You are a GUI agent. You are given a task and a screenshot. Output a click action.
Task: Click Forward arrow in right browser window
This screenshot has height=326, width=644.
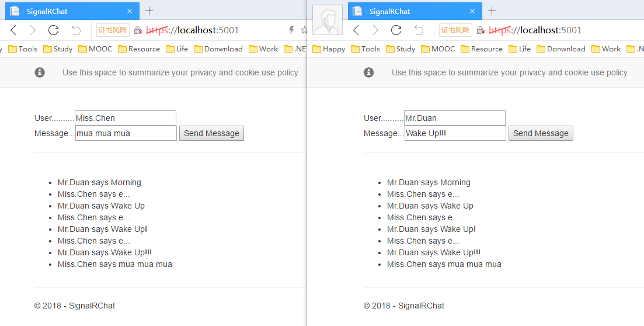pyautogui.click(x=375, y=30)
